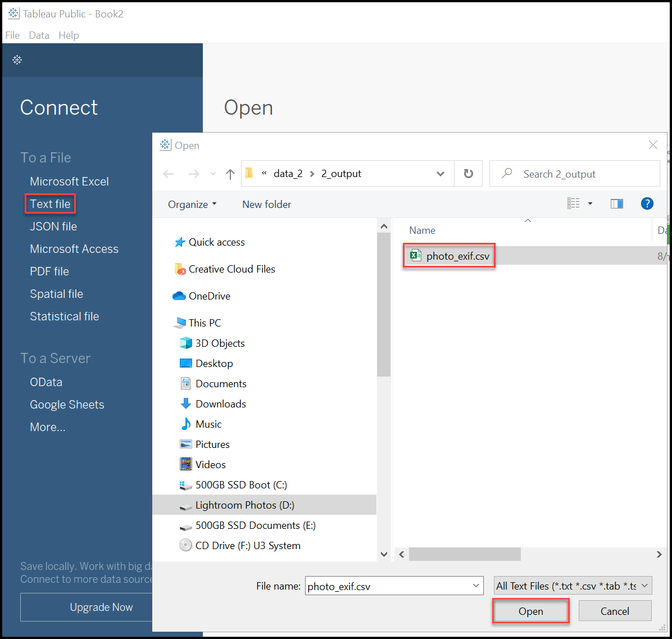Select the OneDrive cloud icon

(x=179, y=296)
